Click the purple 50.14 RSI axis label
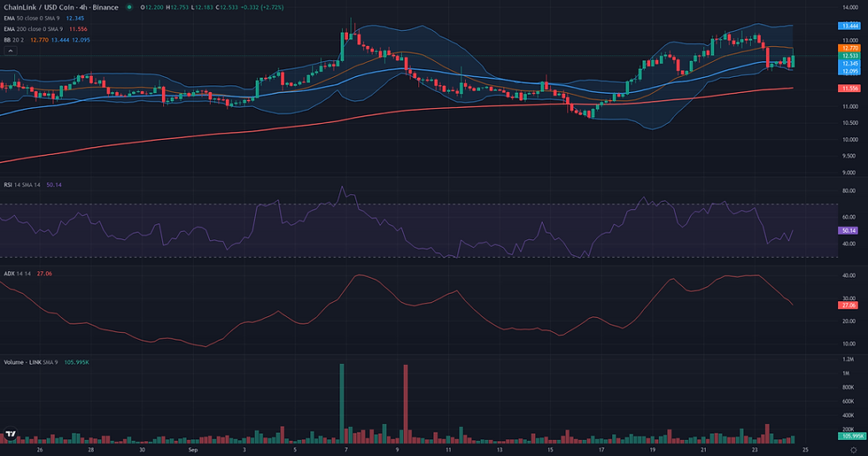This screenshot has height=456, width=868. 849,230
